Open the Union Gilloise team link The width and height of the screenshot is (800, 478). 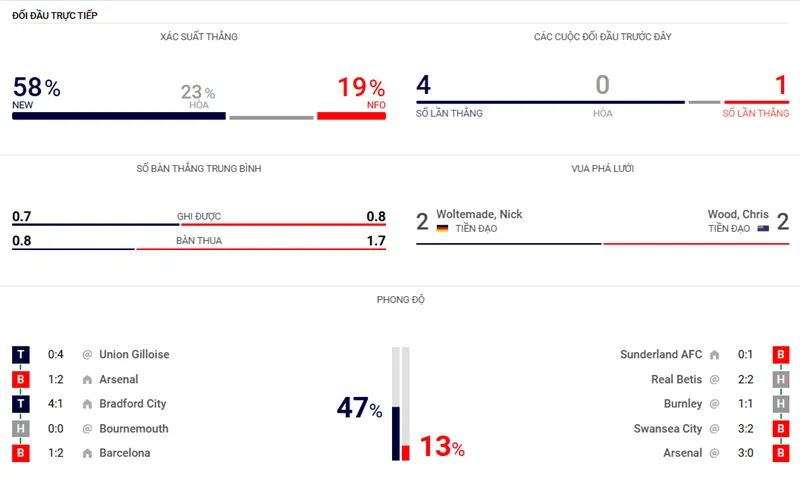[x=134, y=355]
